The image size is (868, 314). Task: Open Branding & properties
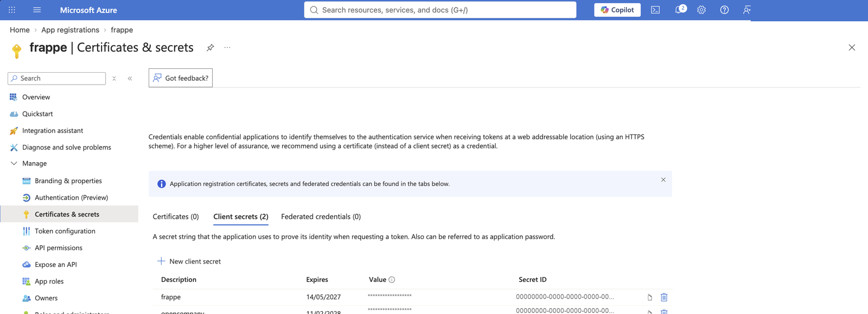(69, 181)
